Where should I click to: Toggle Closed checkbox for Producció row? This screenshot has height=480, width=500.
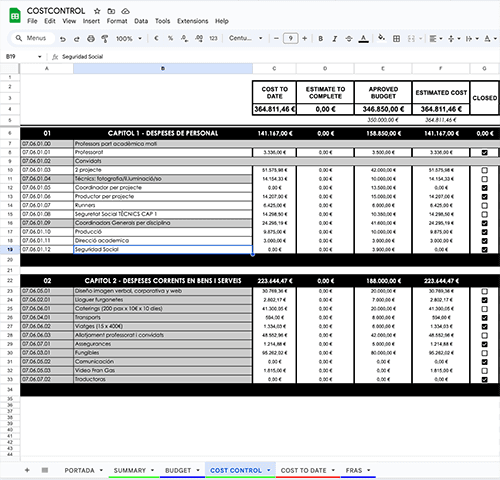click(x=485, y=232)
